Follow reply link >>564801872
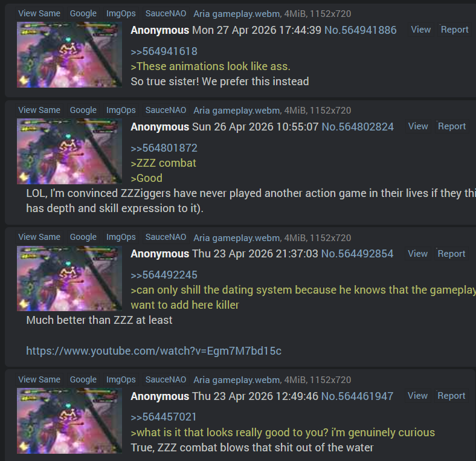This screenshot has width=476, height=461. pyautogui.click(x=164, y=148)
